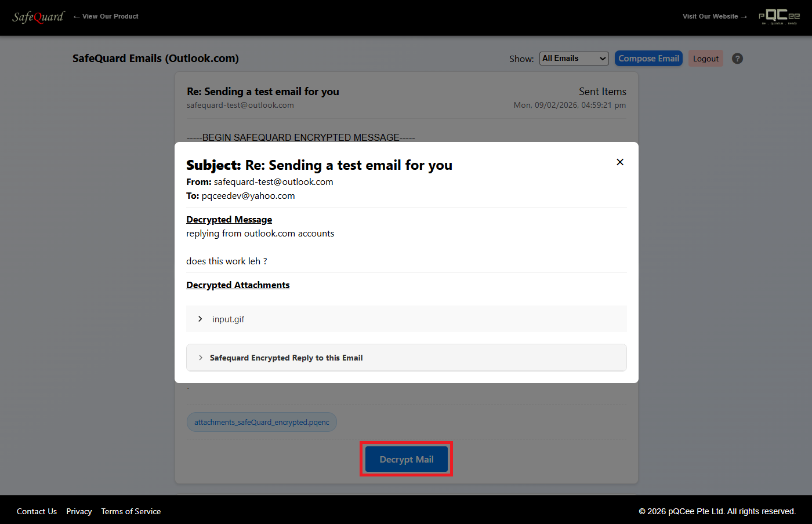Screen dimensions: 812x524
Task: Open the Visit Our Website link
Action: click(x=715, y=16)
